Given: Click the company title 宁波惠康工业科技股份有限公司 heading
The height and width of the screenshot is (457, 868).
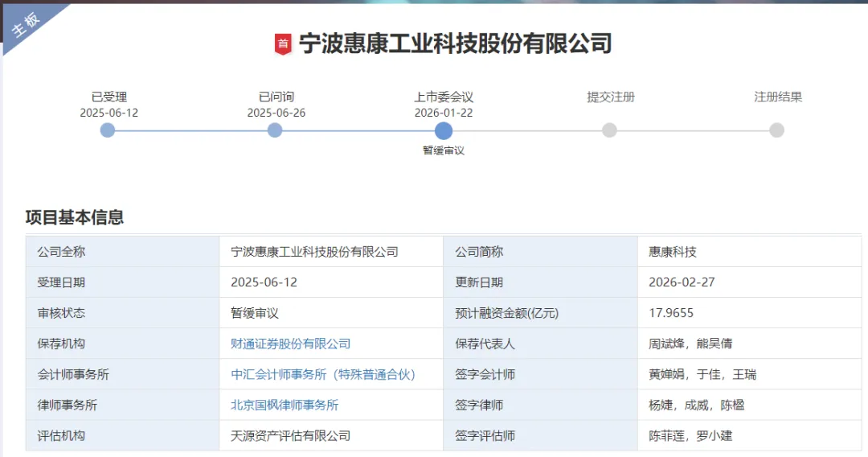Looking at the screenshot, I should coord(455,43).
